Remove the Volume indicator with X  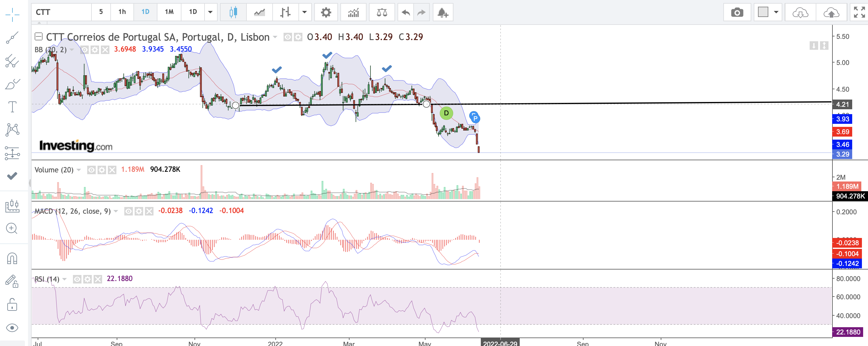coord(112,170)
